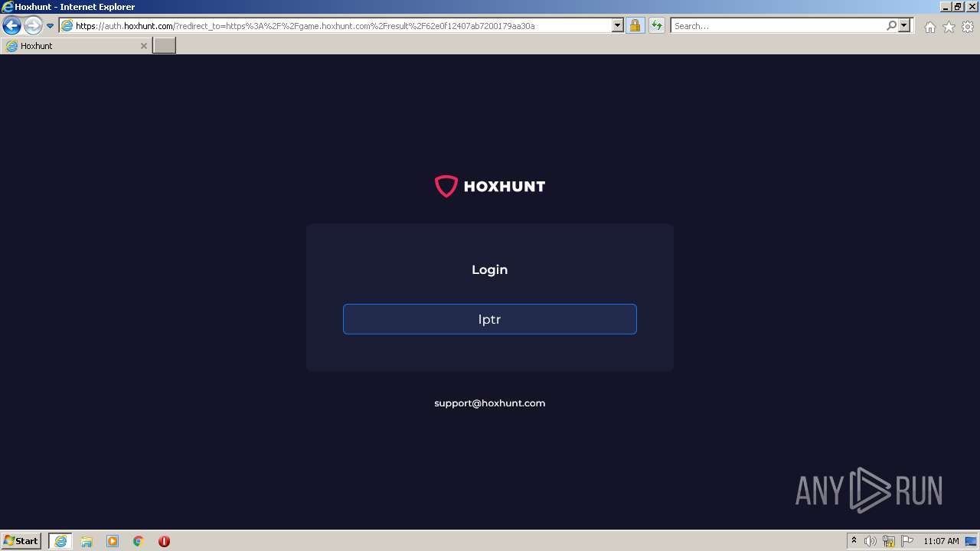This screenshot has width=980, height=551.
Task: Close the Hoxhunt tab
Action: click(x=143, y=46)
